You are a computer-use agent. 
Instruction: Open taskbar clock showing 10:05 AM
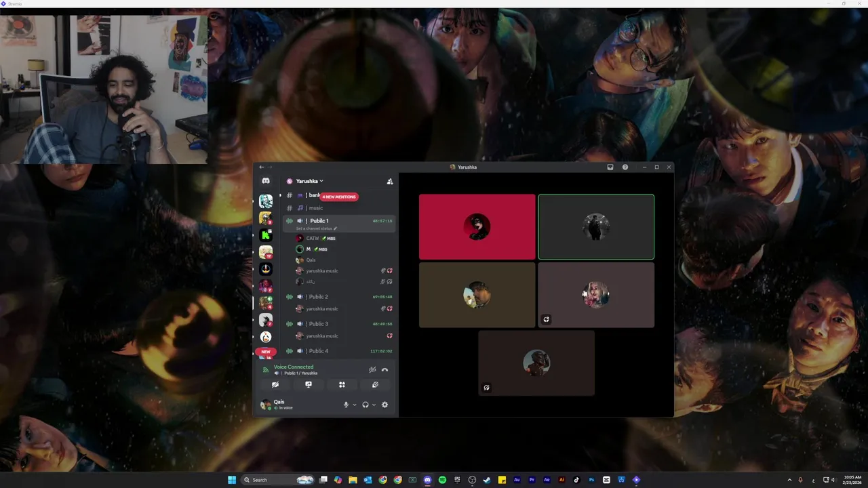[852, 480]
